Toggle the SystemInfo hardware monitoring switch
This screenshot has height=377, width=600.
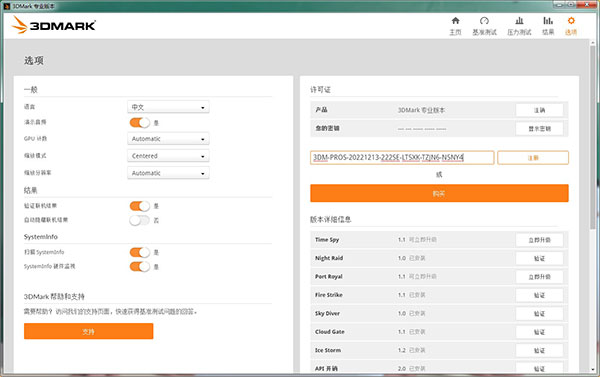point(140,266)
